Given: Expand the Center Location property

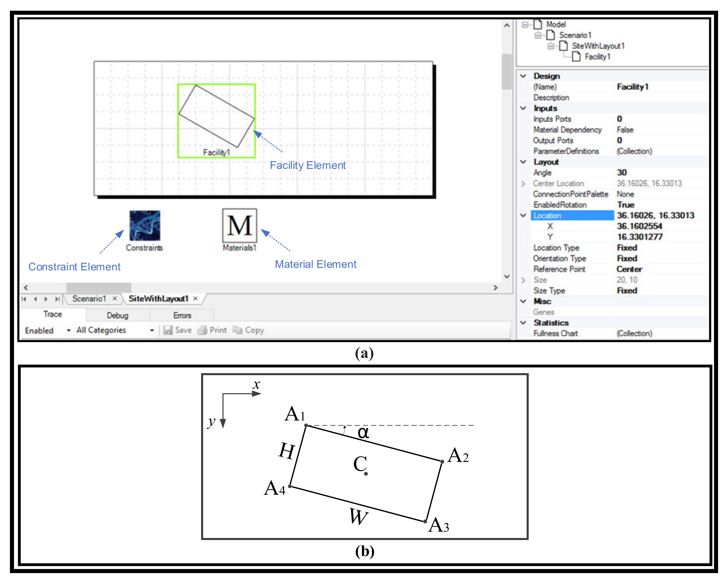Looking at the screenshot, I should pos(523,184).
